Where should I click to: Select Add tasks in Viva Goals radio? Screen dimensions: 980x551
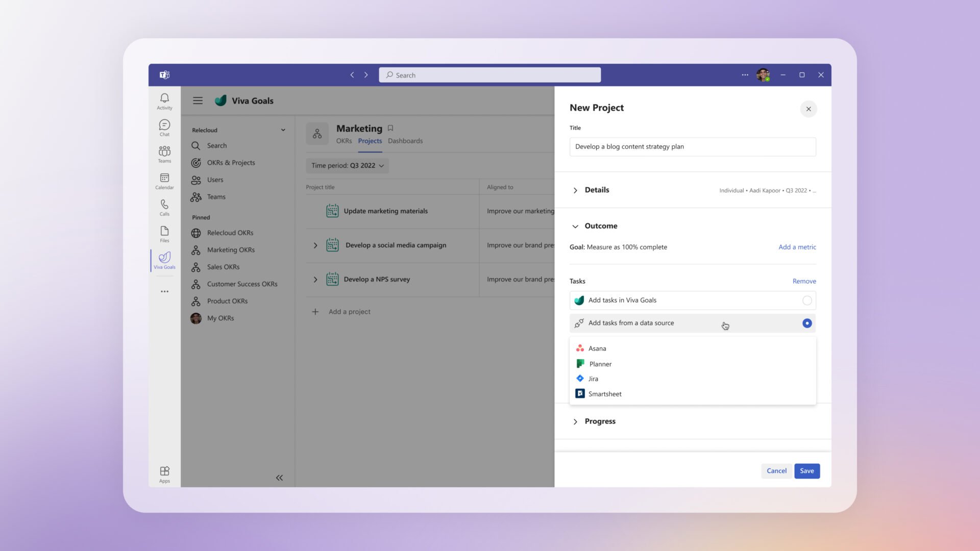(807, 300)
